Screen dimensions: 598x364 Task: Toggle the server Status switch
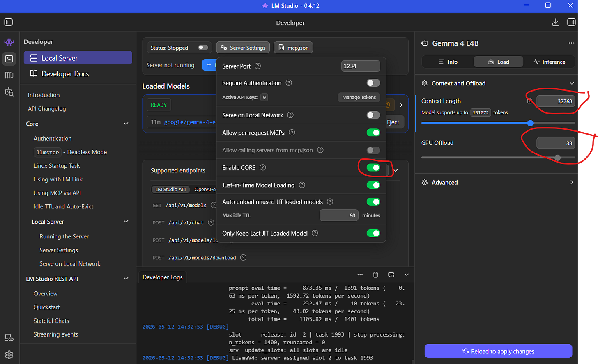(203, 48)
